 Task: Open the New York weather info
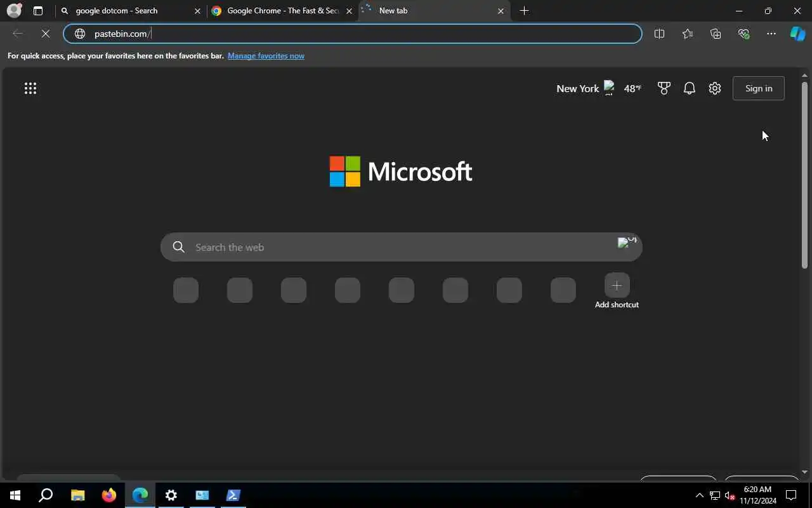click(x=599, y=88)
